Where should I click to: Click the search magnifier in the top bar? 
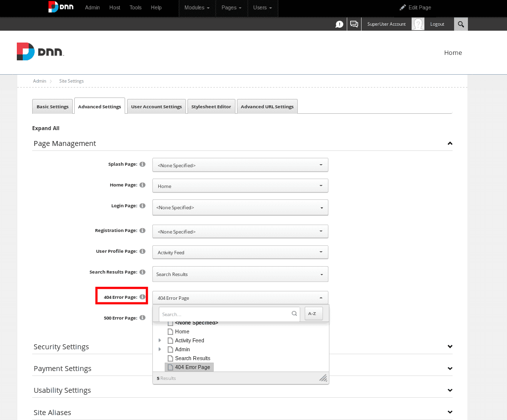461,24
